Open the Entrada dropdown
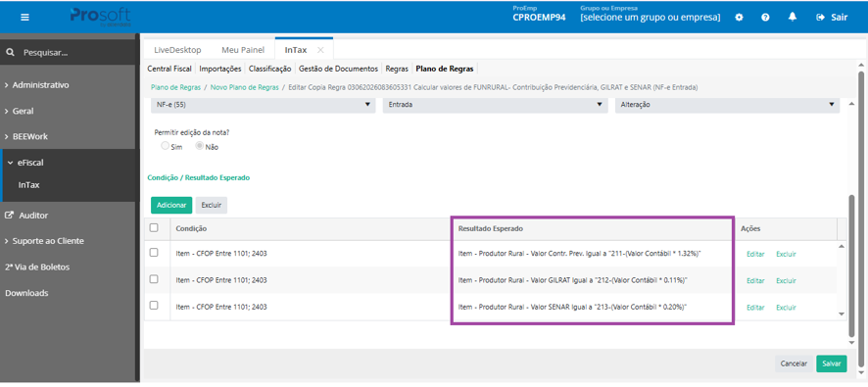 495,105
